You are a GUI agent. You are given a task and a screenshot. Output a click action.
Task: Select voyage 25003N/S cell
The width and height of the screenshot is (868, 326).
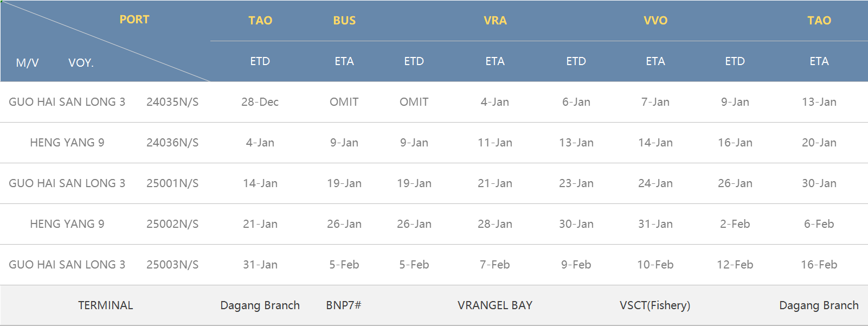(172, 265)
